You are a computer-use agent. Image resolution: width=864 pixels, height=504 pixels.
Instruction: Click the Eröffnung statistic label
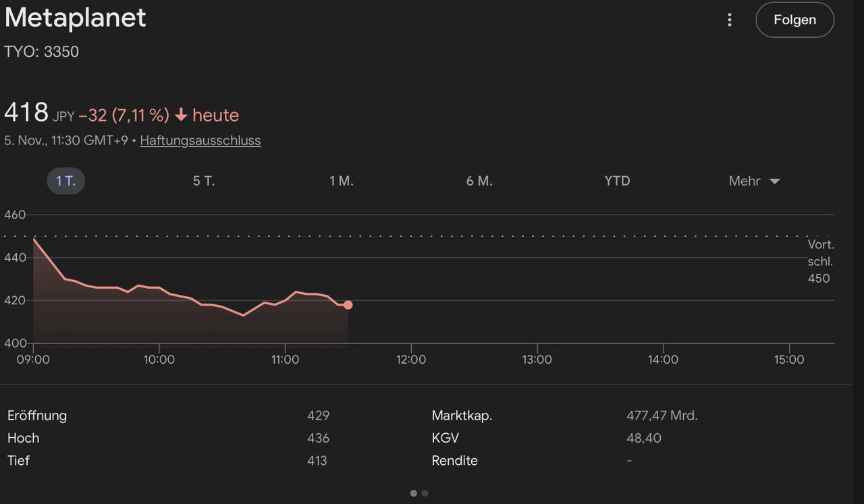pos(37,416)
